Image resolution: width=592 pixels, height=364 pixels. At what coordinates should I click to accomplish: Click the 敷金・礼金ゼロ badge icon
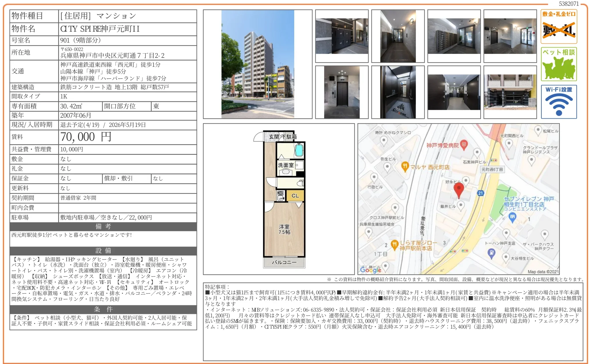coord(559,27)
